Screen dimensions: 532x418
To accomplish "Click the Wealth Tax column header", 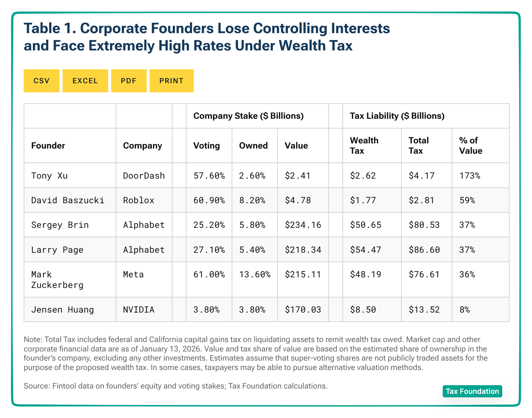I will [364, 146].
